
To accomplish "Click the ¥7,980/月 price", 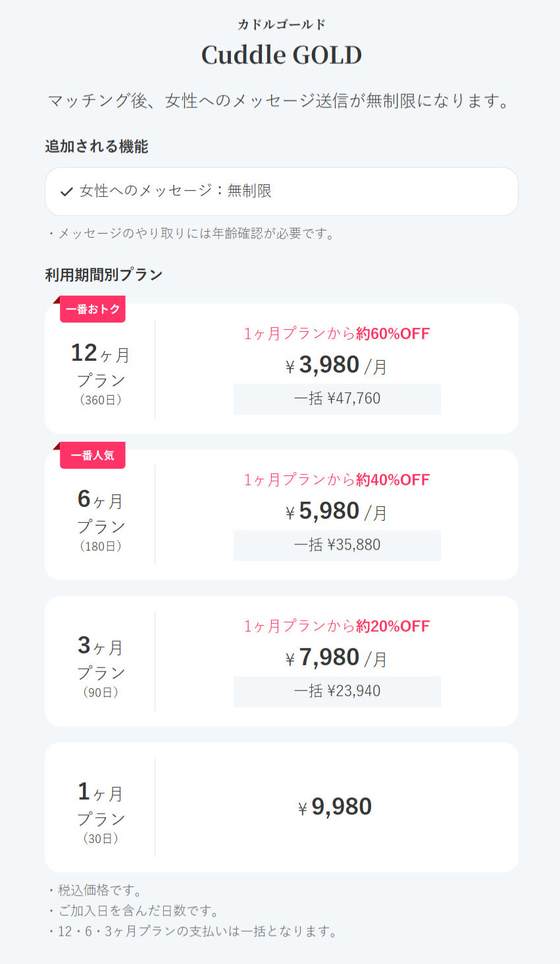I will [336, 658].
